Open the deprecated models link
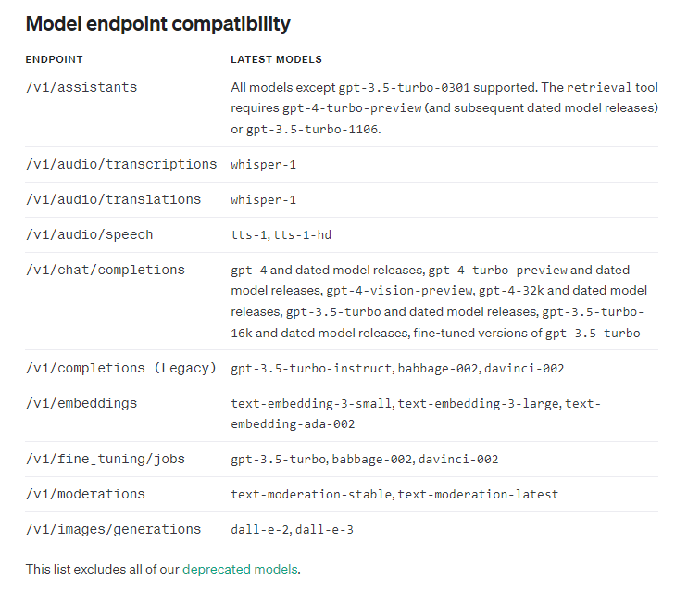Image resolution: width=700 pixels, height=593 pixels. coord(241,569)
